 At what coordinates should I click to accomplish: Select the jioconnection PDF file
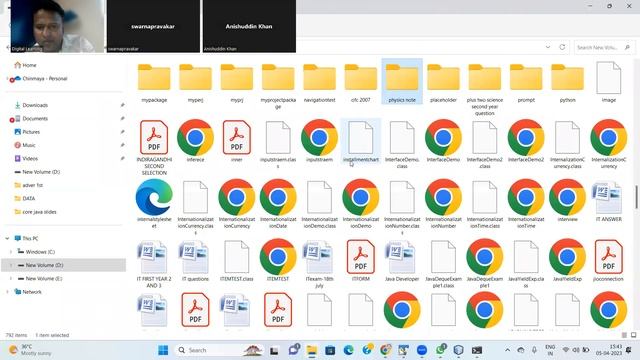(x=609, y=260)
